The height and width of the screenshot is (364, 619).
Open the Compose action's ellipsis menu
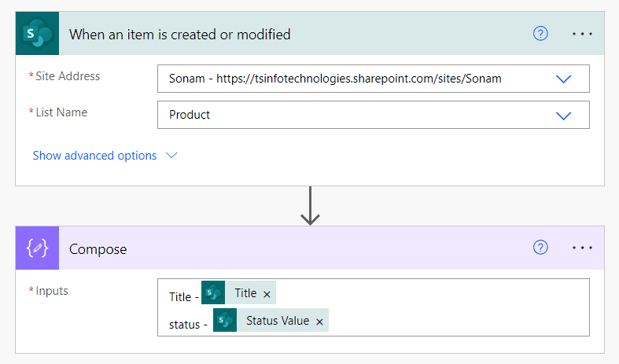pos(583,248)
